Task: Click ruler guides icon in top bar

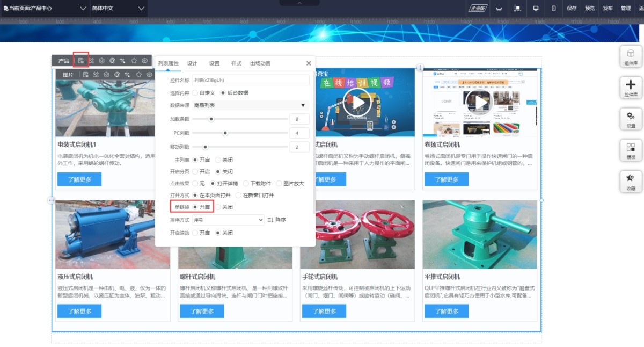Action: (517, 8)
